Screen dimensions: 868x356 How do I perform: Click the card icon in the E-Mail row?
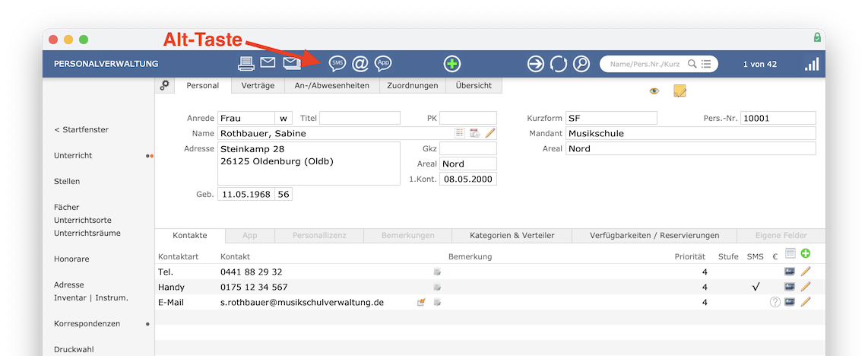[790, 302]
